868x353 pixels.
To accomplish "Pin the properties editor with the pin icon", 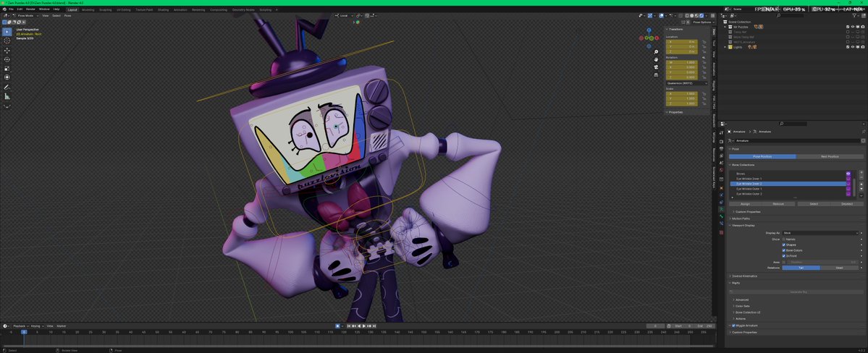I will coord(863,132).
